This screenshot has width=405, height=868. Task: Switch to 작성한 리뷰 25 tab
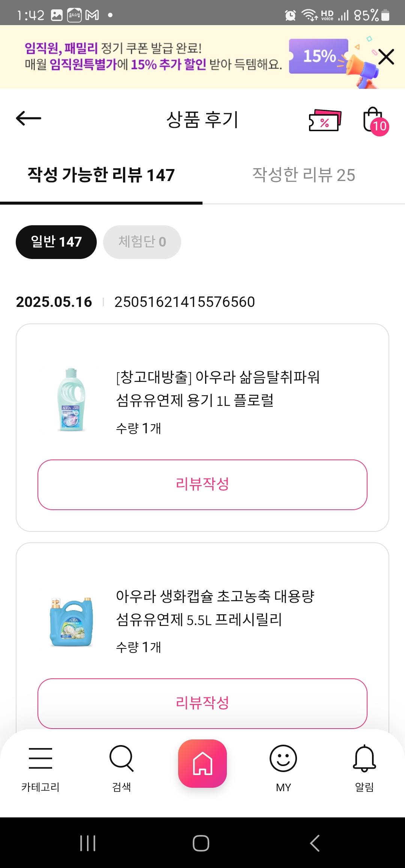(304, 175)
